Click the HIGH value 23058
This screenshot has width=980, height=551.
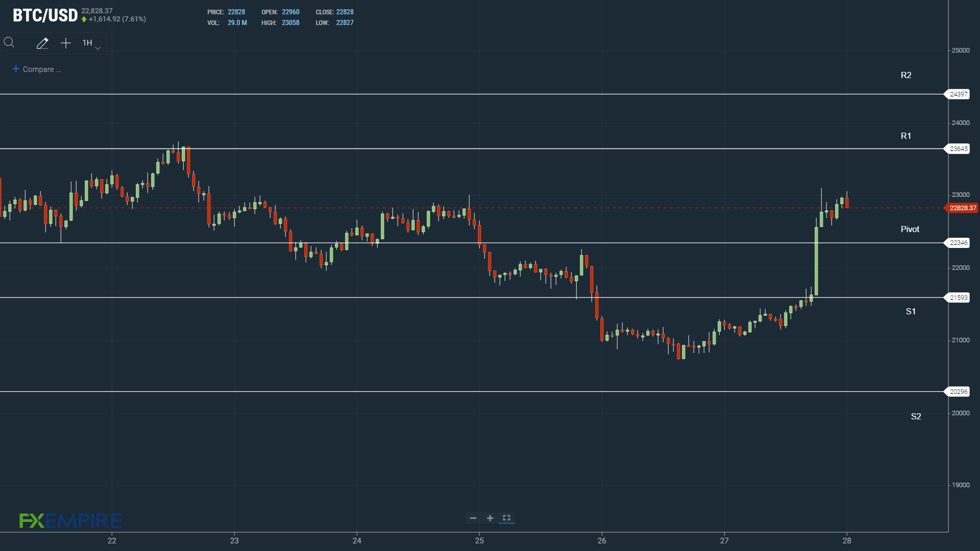point(290,23)
